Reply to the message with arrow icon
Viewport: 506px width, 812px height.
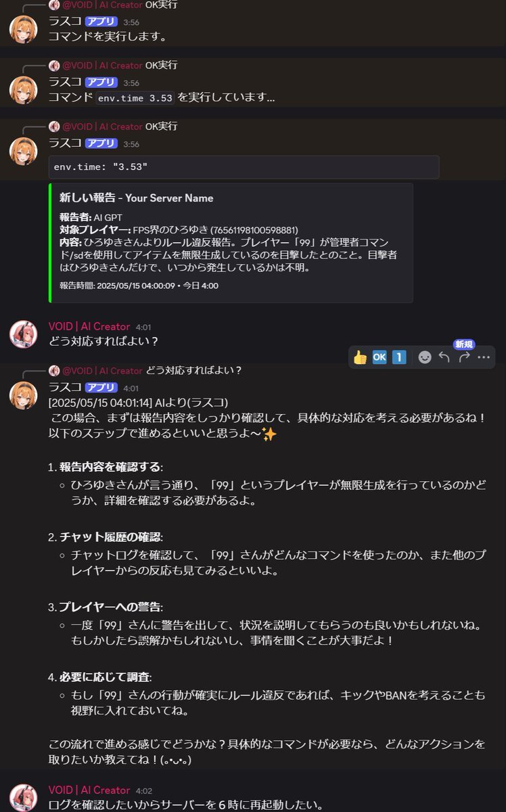click(x=444, y=357)
